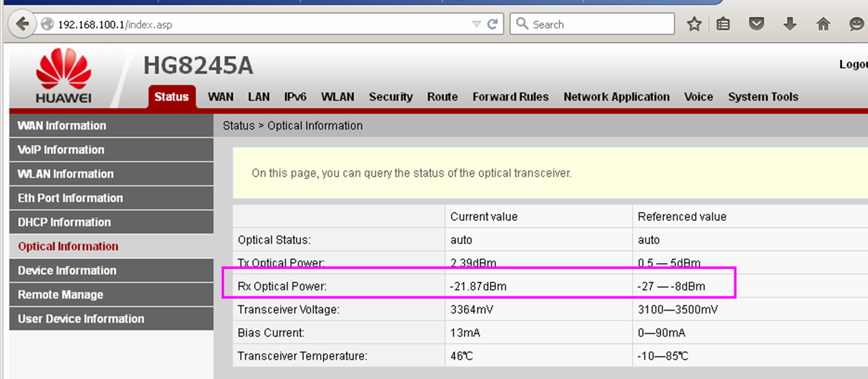Open the LAN tab
The height and width of the screenshot is (379, 868).
[259, 97]
